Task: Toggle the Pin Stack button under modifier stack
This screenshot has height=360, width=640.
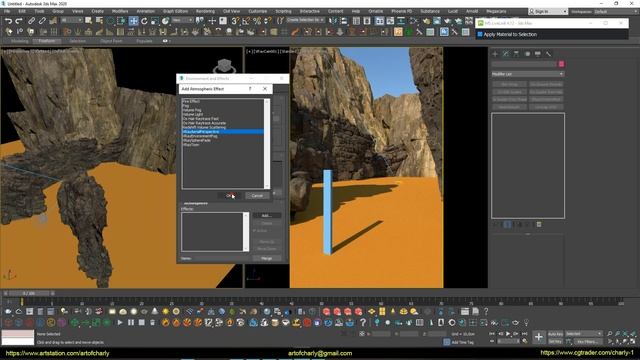Action: click(x=496, y=224)
